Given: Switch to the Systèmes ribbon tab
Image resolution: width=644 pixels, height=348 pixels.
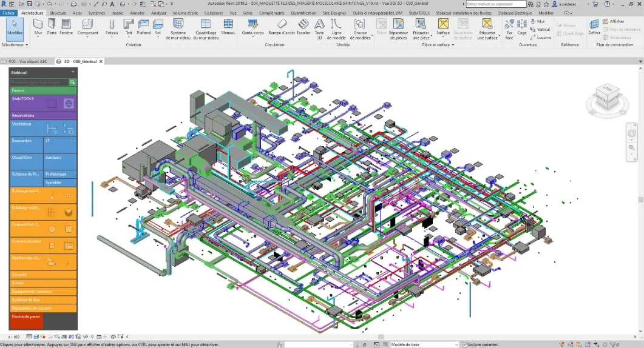Looking at the screenshot, I should 97,13.
